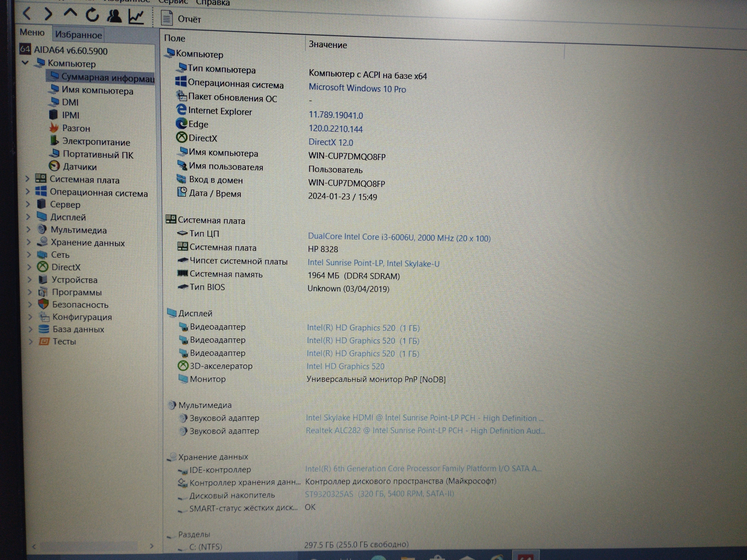747x560 pixels.
Task: Expand the Системная плата tree node
Action: (x=28, y=179)
